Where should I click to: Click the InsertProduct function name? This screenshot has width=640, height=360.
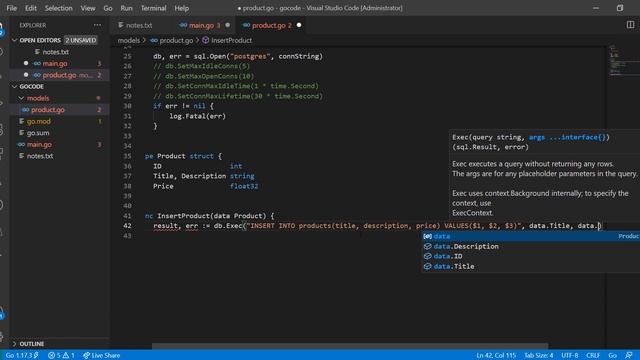coord(183,216)
